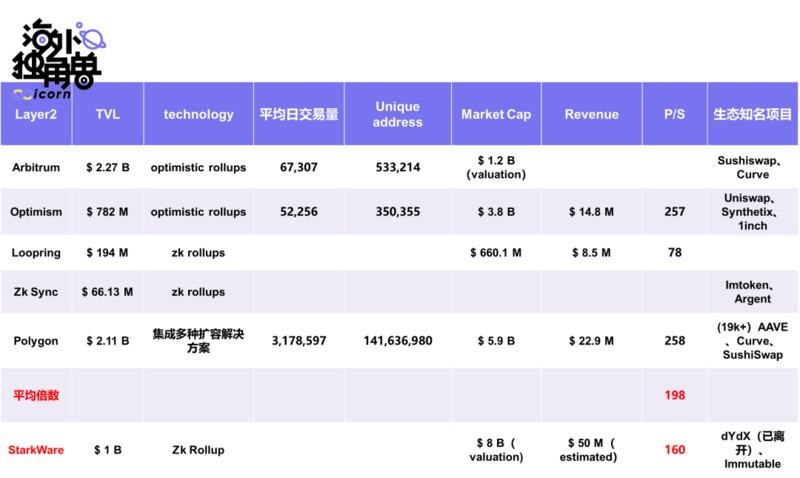Select the Zk Rollup cell
This screenshot has width=800, height=478.
pyautogui.click(x=198, y=450)
